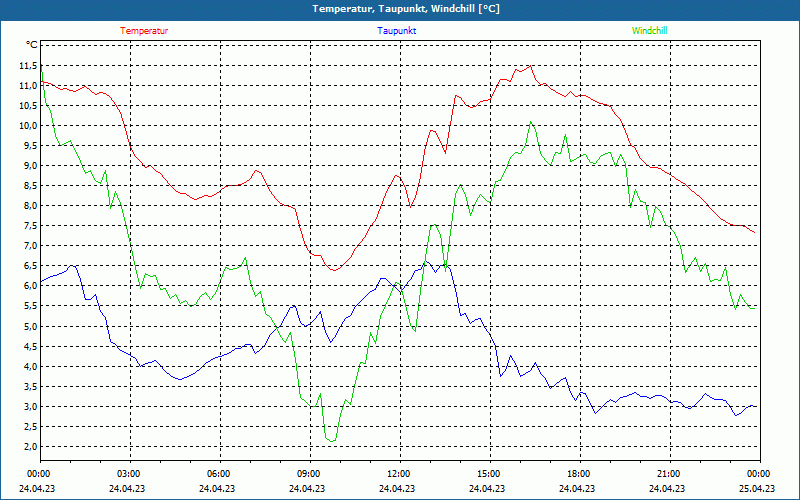Click the 10,0 y-axis value
800x500 pixels.
pos(29,126)
